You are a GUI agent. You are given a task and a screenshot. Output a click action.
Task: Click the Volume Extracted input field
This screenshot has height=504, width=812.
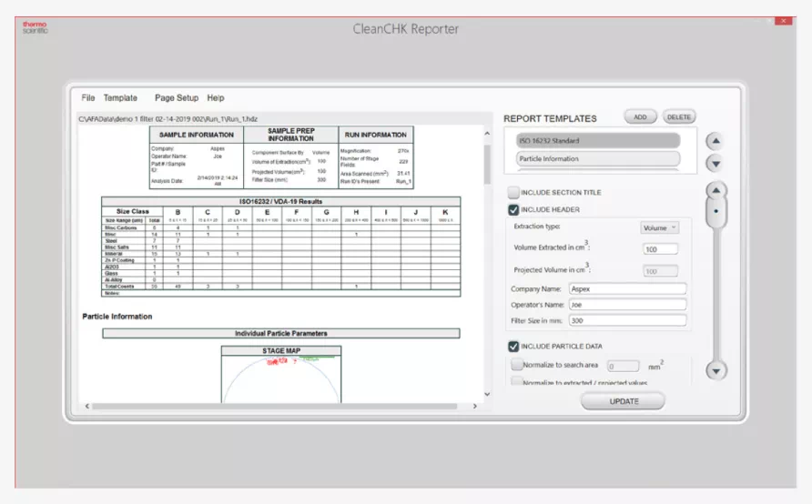pyautogui.click(x=660, y=249)
